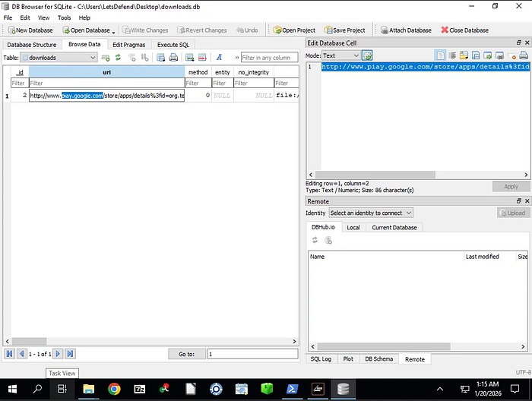Viewport: 532px width, 401px height.
Task: Click the Go to record number field
Action: (x=253, y=354)
